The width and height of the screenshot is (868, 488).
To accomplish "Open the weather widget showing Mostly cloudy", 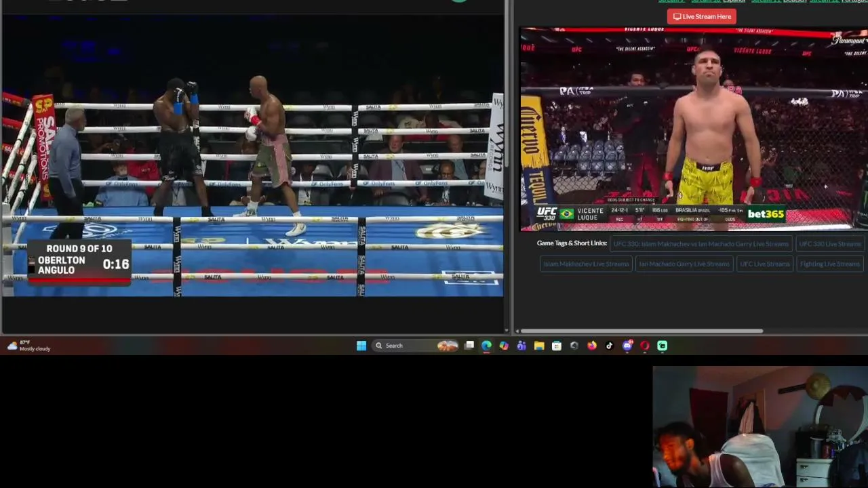I will point(28,346).
